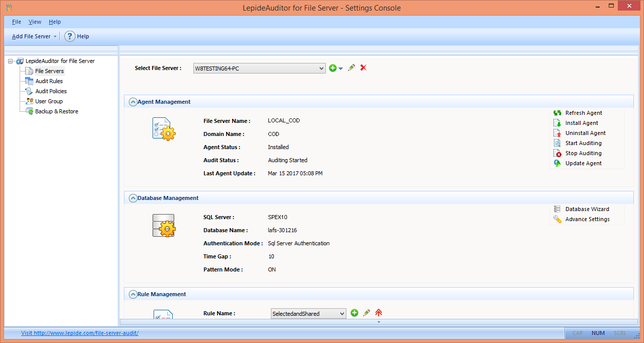Click the red upload arrows rule icon
The image size is (644, 343).
coord(379,313)
